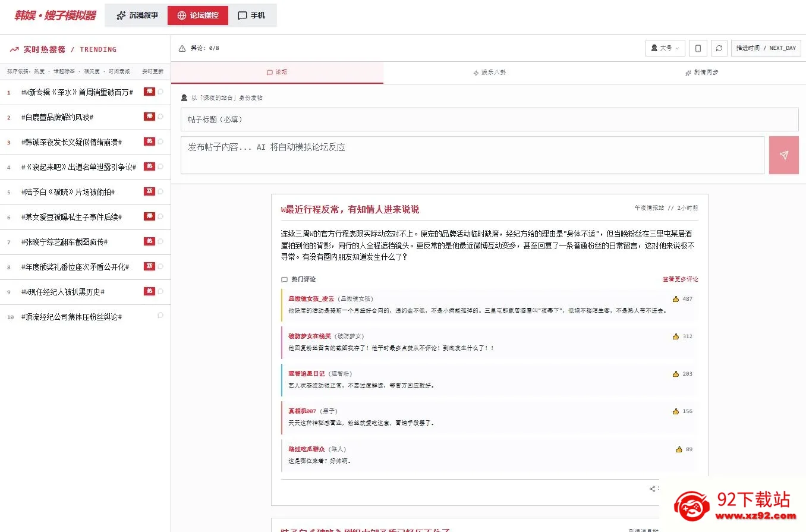Image resolution: width=806 pixels, height=532 pixels.
Task: Click comment bubble on #W现任经纪人被扒黑历史# row
Action: click(x=160, y=291)
